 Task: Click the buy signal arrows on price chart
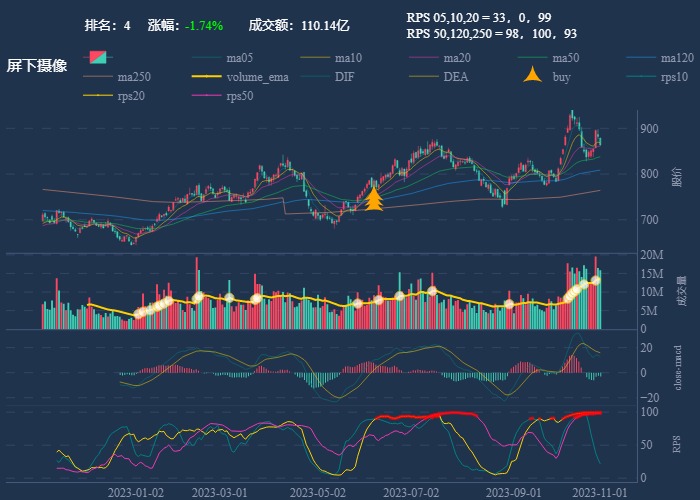coord(374,199)
